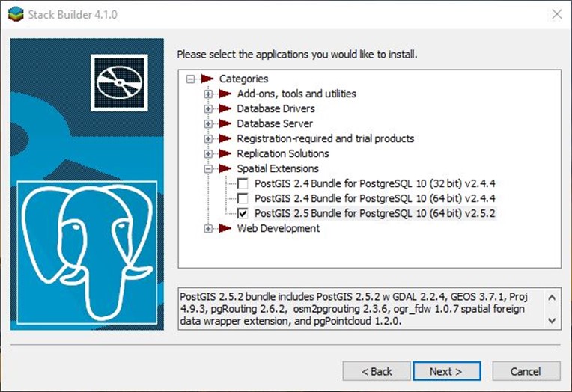
Task: Select Registration-required and trial products label
Action: (x=326, y=138)
